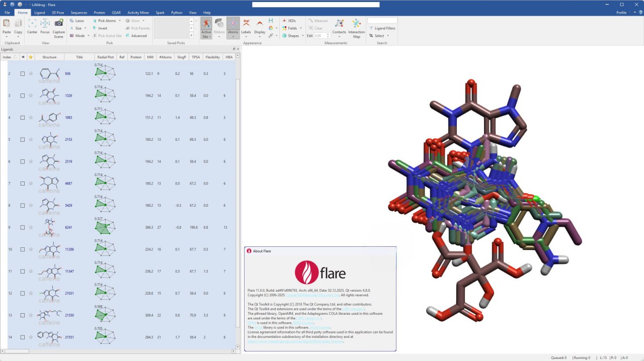The height and width of the screenshot is (361, 644).
Task: Switch to the Ligand tab
Action: click(39, 12)
